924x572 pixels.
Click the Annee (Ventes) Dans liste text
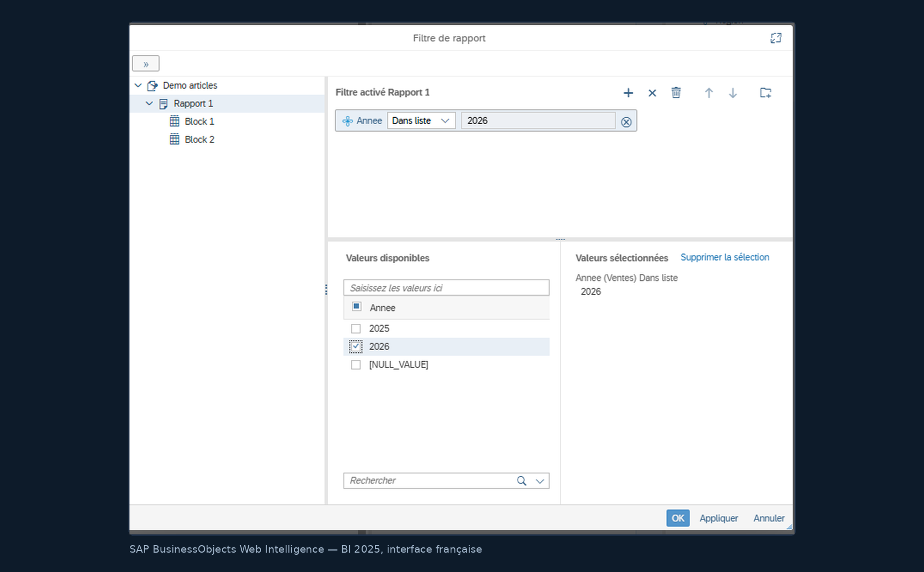pos(626,278)
